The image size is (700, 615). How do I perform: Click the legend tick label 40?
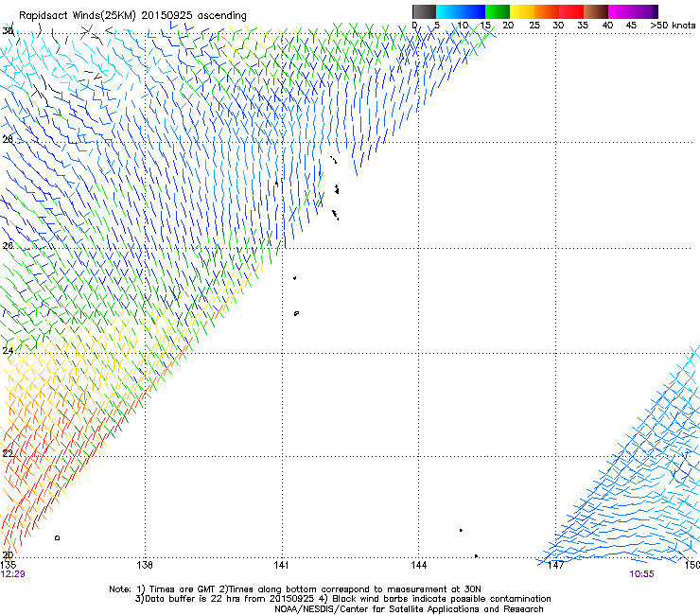(607, 26)
